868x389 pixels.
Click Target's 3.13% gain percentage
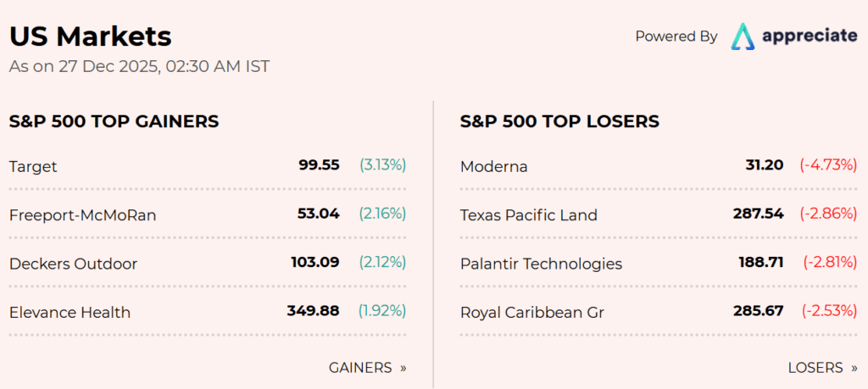coord(382,165)
